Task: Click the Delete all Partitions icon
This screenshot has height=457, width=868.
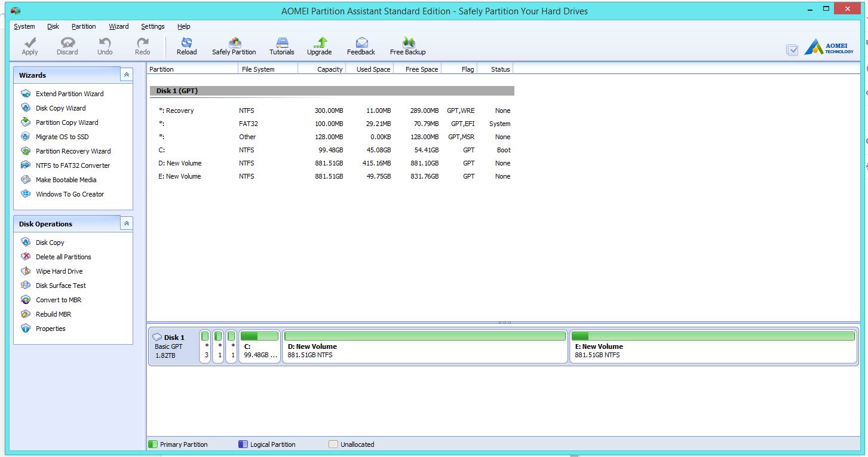Action: [x=26, y=257]
